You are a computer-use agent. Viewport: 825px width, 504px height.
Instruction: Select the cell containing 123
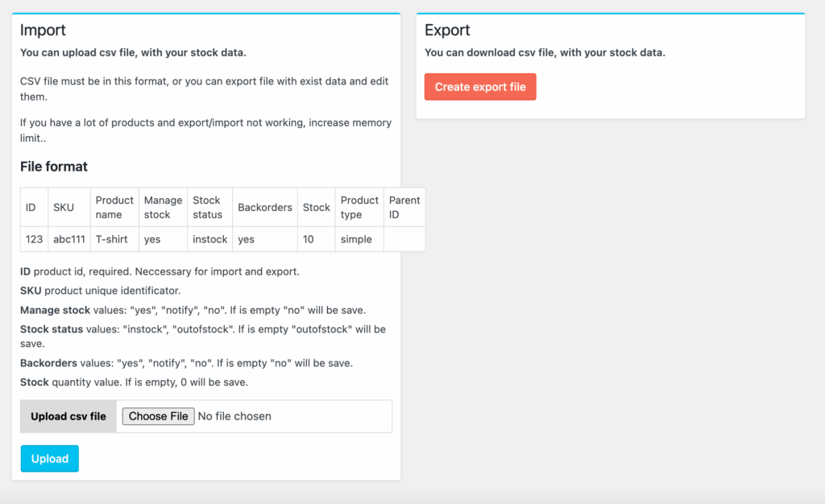[x=34, y=239]
